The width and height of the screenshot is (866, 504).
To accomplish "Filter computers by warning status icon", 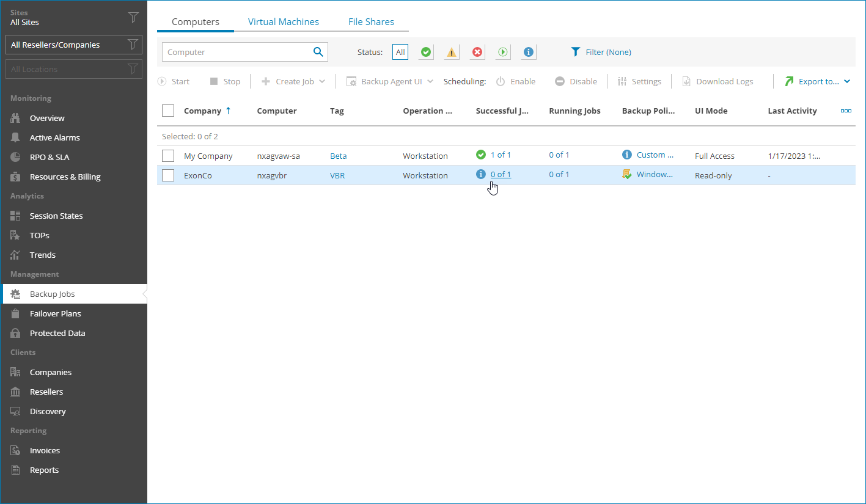I will tap(451, 52).
